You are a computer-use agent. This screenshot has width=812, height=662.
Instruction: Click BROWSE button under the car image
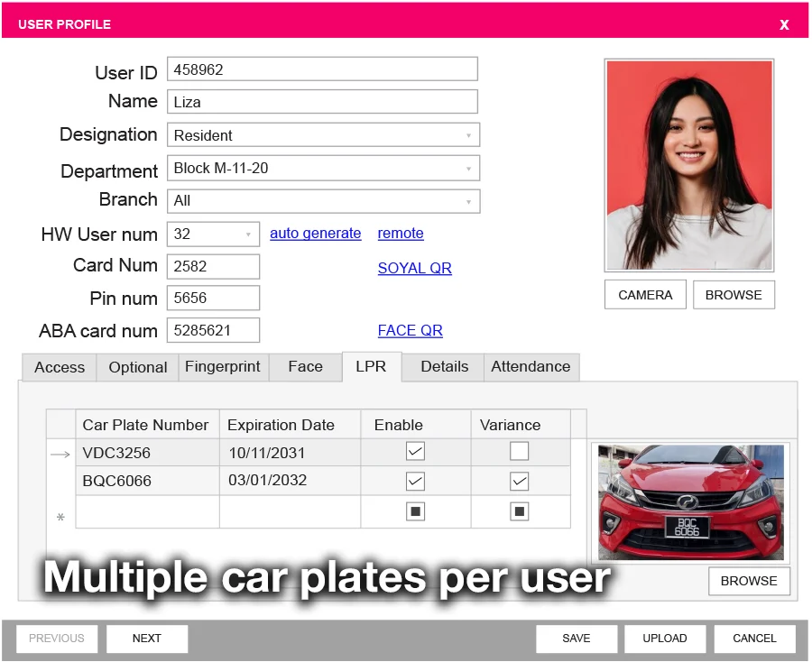click(x=749, y=581)
